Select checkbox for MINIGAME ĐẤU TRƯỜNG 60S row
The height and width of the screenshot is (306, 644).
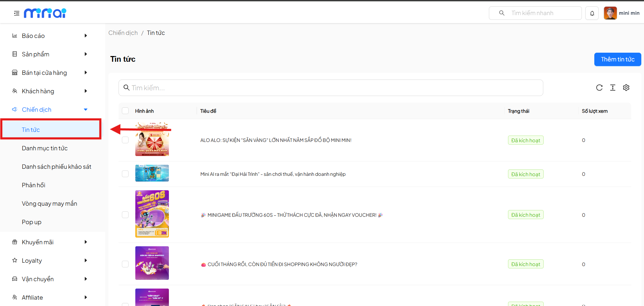(125, 215)
